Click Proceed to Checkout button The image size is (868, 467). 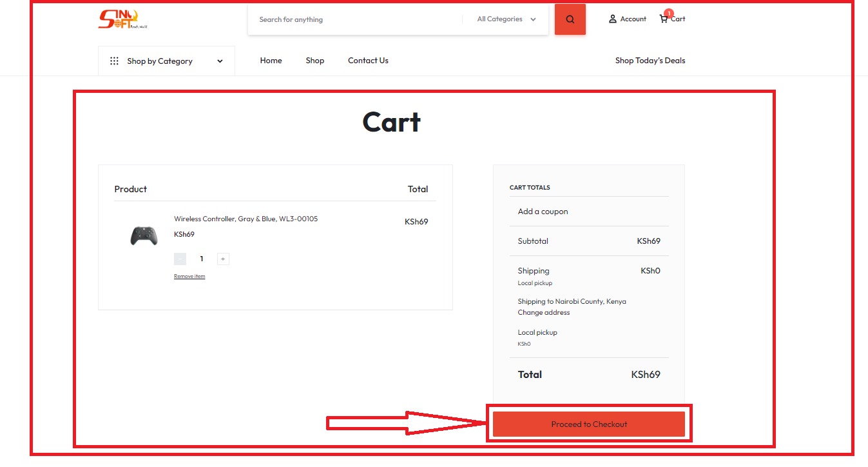588,424
